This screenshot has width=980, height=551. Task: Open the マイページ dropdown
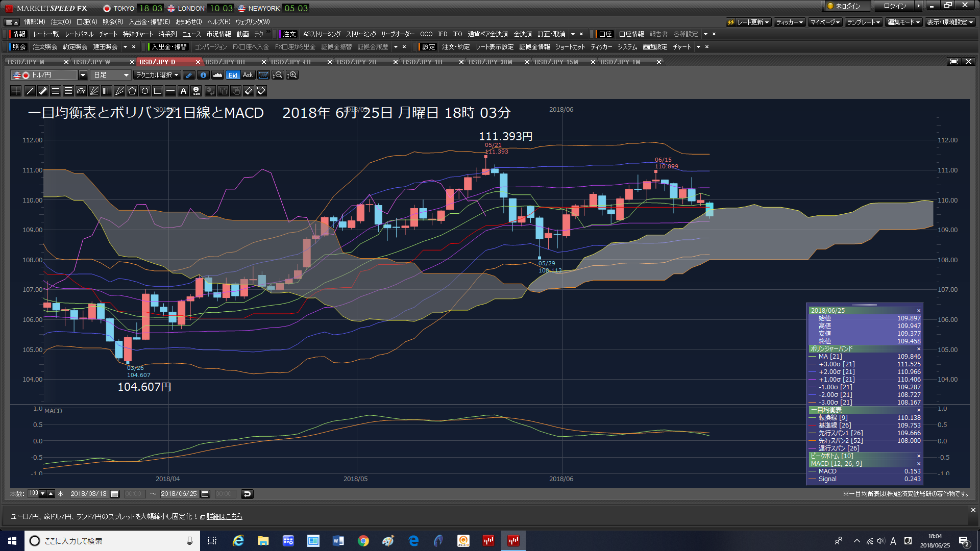point(825,22)
